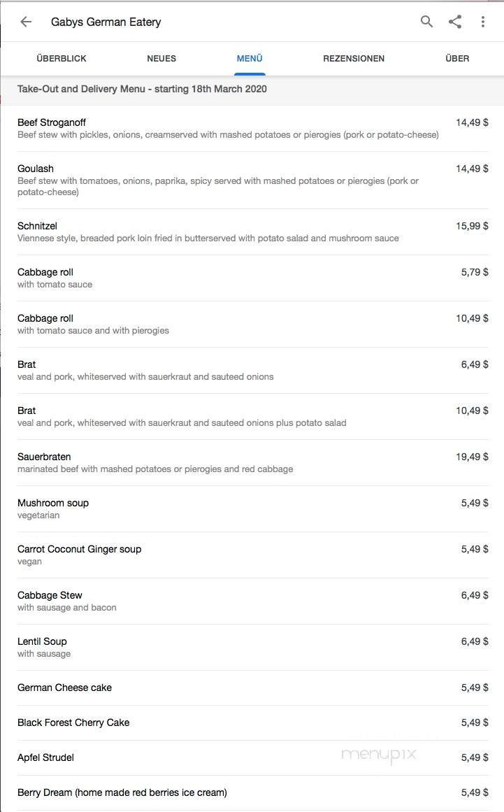Share the restaurant page via share icon
This screenshot has width=504, height=812.
455,22
